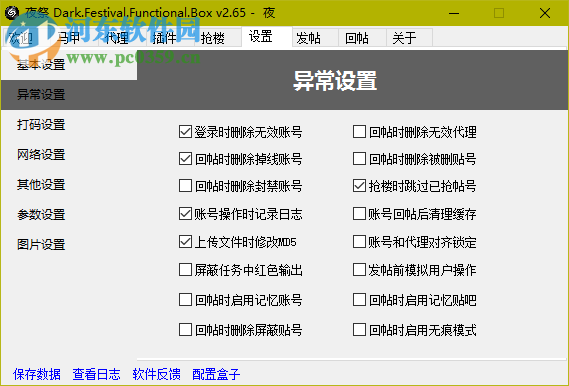Select 基本设置 in the sidebar
This screenshot has height=386, width=569.
[x=69, y=65]
